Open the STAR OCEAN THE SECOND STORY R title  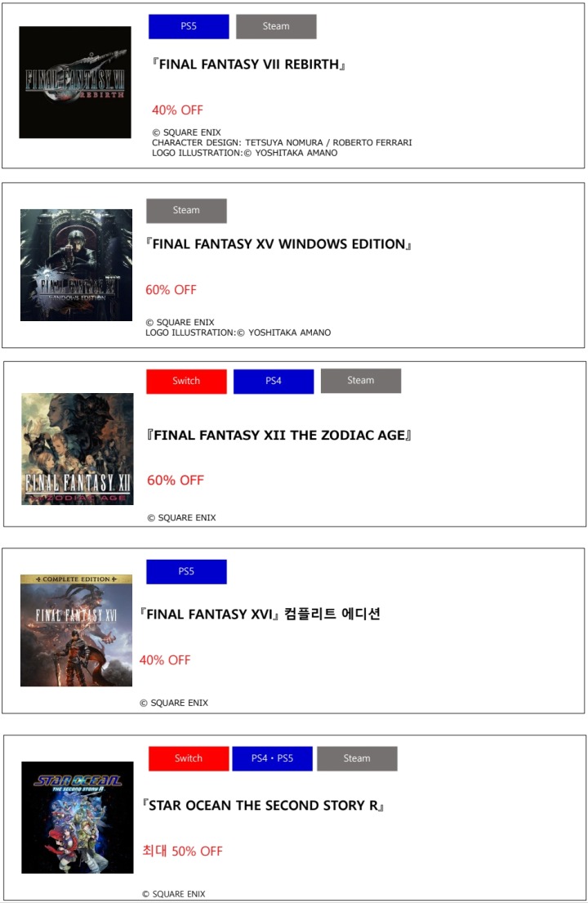[x=264, y=806]
